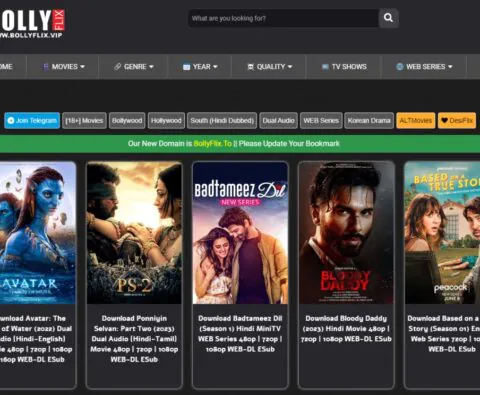Click Download Bloody Daddy (2023) title

click(x=346, y=329)
